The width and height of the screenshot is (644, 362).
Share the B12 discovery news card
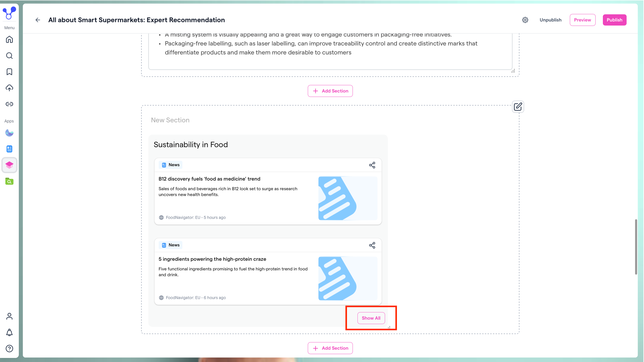372,165
